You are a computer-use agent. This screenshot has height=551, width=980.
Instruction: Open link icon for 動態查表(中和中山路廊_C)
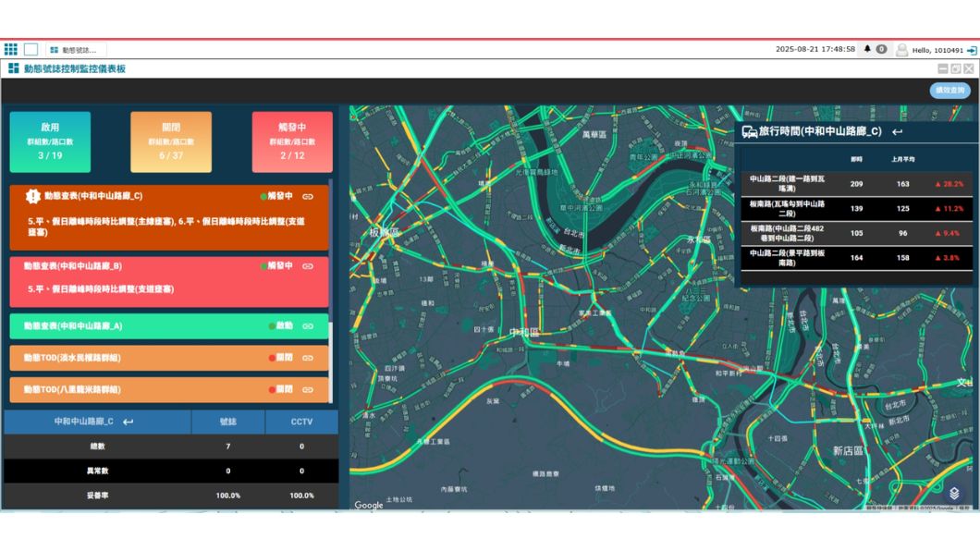pos(308,197)
